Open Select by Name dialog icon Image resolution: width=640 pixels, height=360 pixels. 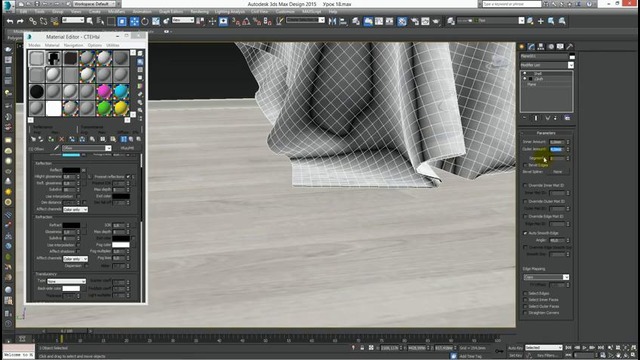100,21
